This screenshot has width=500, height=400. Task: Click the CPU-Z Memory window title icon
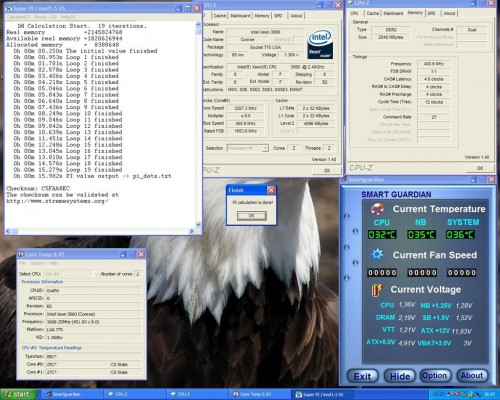click(351, 3)
